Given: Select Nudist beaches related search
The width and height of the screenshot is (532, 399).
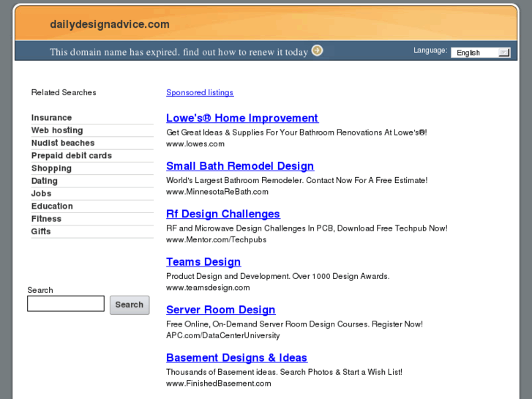Looking at the screenshot, I should coord(63,143).
